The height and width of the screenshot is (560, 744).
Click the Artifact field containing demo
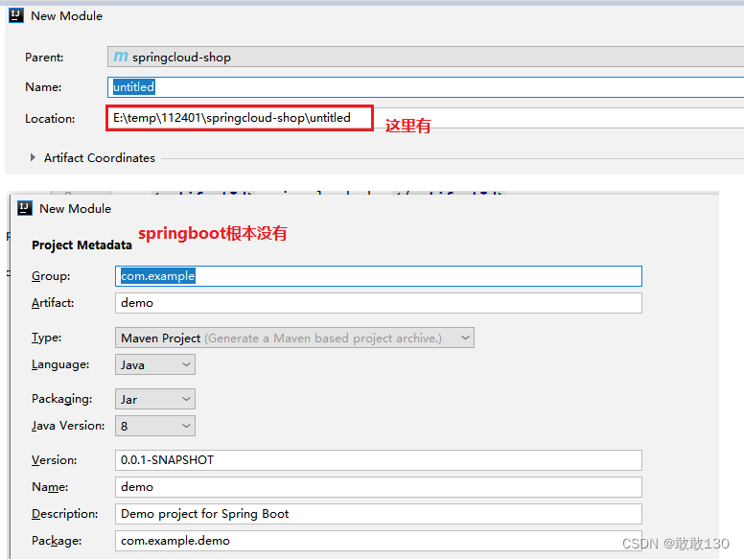(x=378, y=303)
